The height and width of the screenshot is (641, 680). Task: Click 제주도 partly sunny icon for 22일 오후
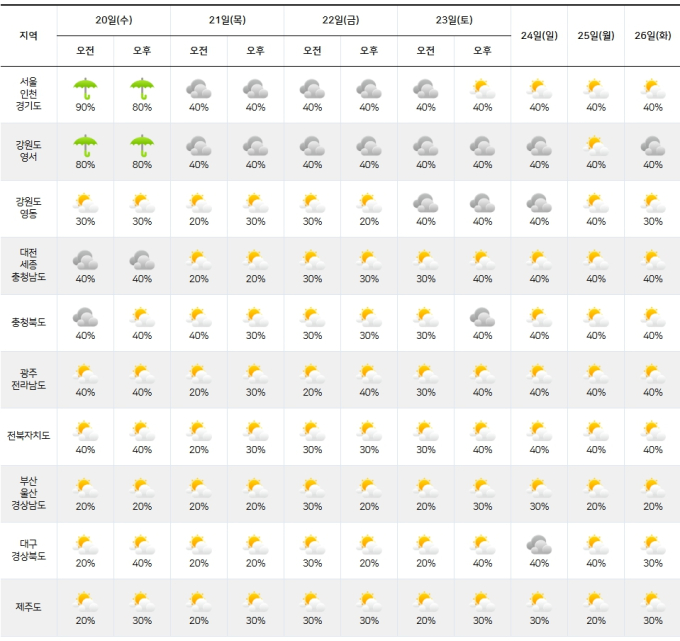pyautogui.click(x=369, y=602)
